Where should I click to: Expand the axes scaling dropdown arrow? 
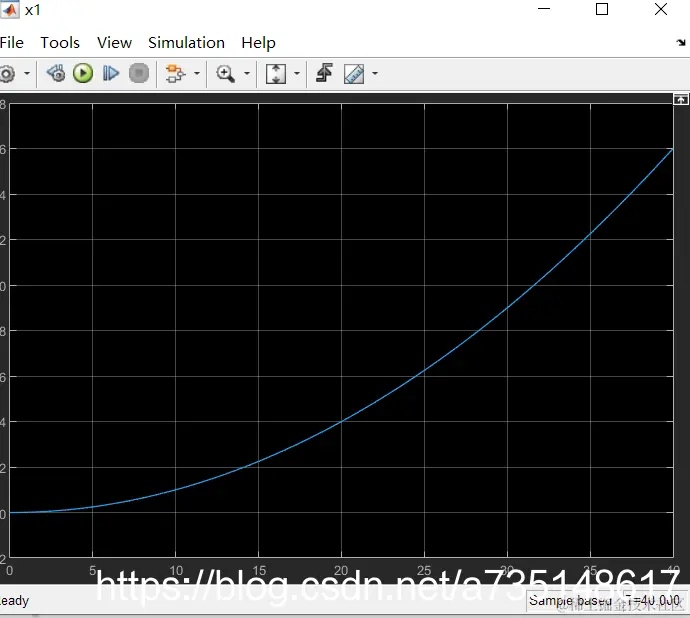pyautogui.click(x=297, y=73)
